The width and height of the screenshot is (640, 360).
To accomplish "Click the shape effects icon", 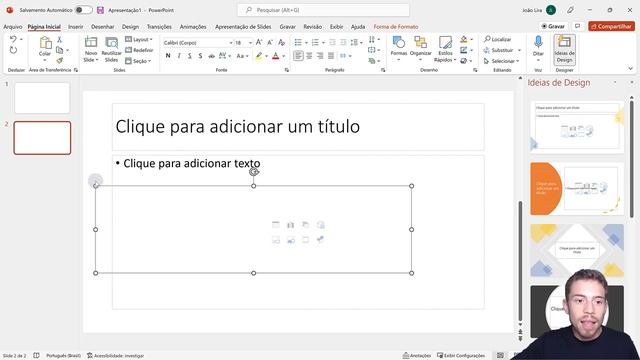I will point(464,61).
